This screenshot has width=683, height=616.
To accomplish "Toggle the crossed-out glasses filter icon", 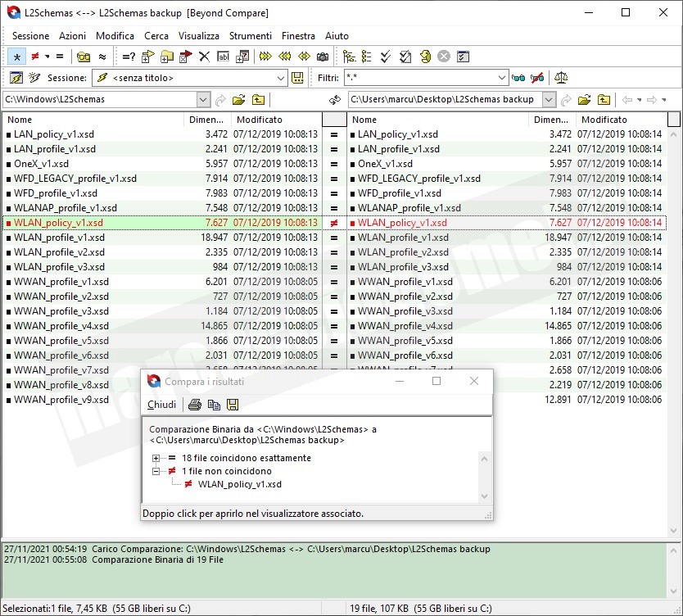I will point(537,78).
